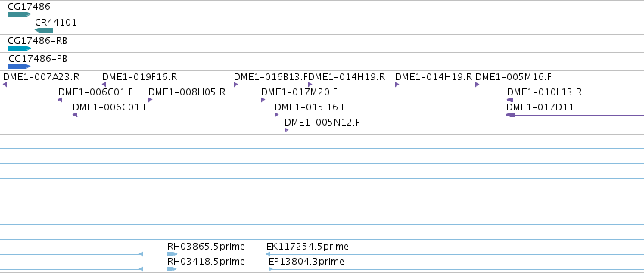Click the DME1-017D11 clone feature glyph
The width and height of the screenshot is (644, 273).
[x=575, y=115]
